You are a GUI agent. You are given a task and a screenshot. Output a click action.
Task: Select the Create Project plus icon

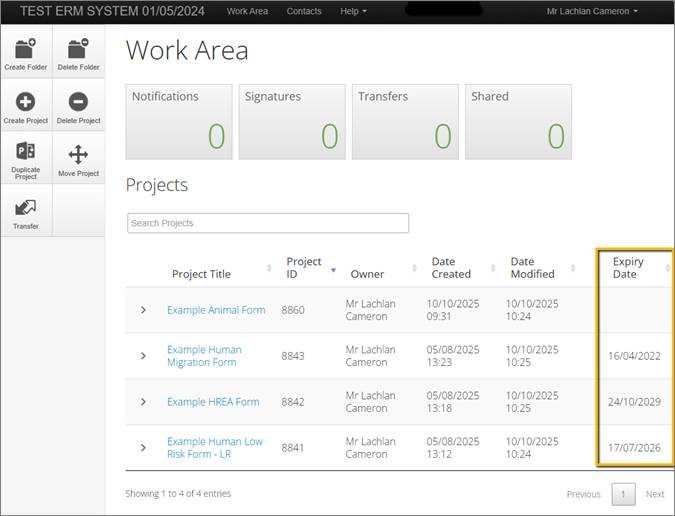pyautogui.click(x=26, y=102)
